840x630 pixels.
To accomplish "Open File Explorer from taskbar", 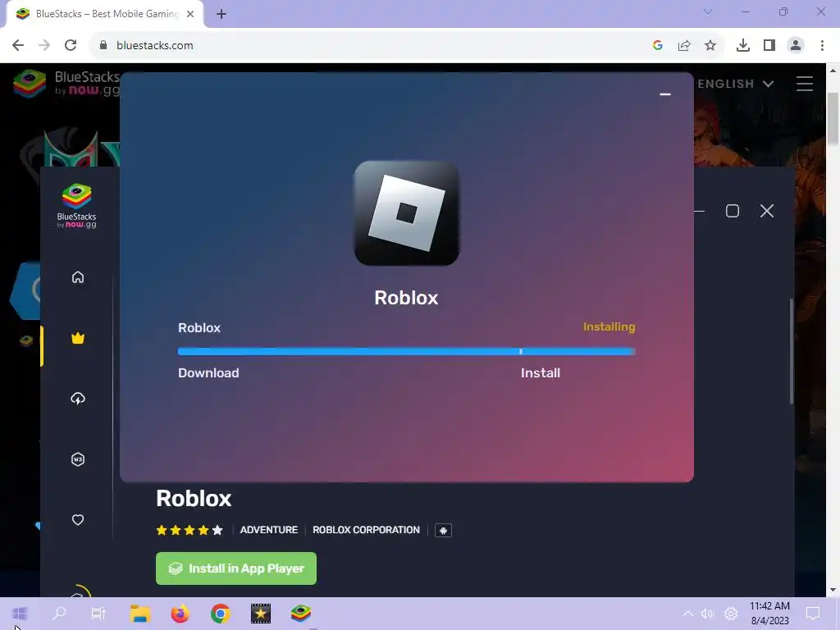I will pos(139,614).
